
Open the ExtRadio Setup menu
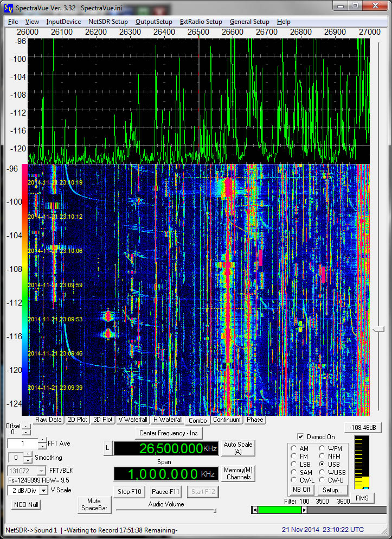tap(201, 22)
